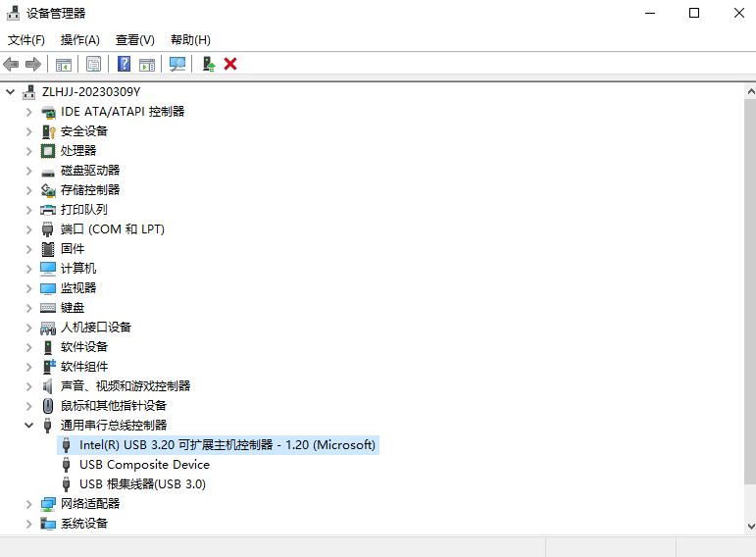Maximize the 设备管理器 window
The width and height of the screenshot is (756, 557).
point(694,13)
